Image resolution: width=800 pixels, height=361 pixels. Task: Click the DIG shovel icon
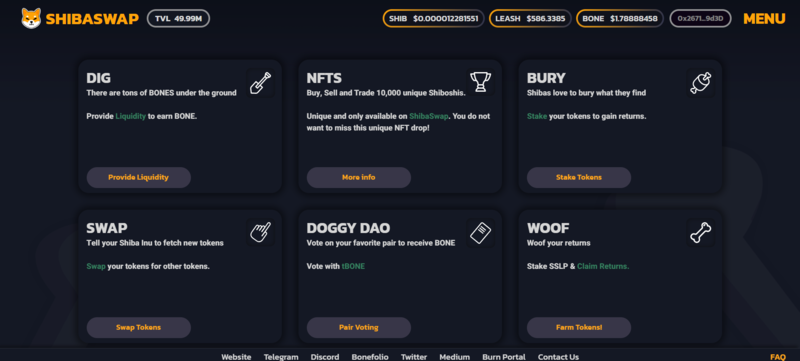click(x=261, y=83)
